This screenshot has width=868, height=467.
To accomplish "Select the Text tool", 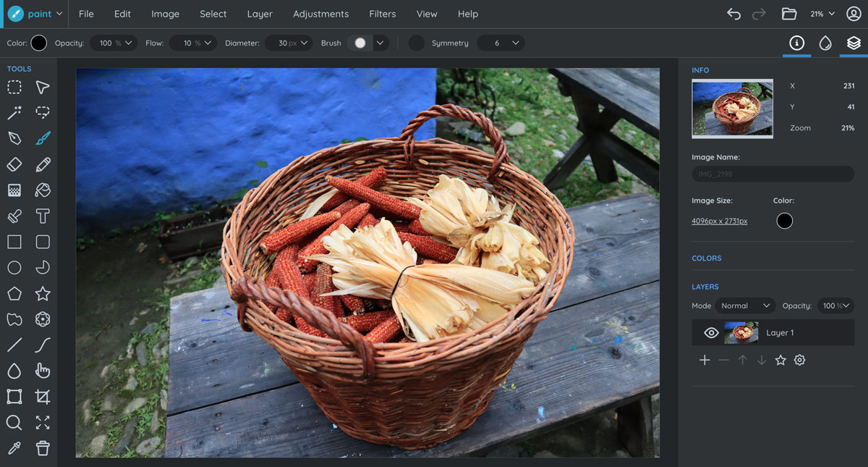I will [x=43, y=216].
